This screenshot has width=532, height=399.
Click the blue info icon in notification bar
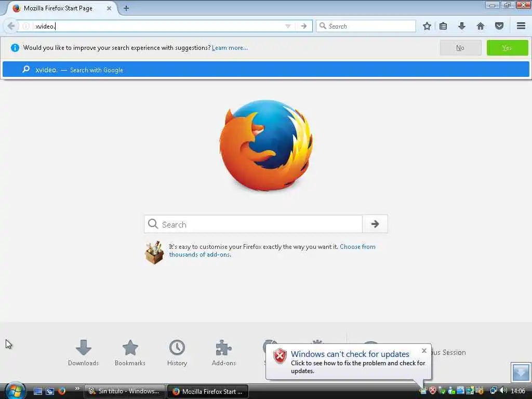coord(15,48)
